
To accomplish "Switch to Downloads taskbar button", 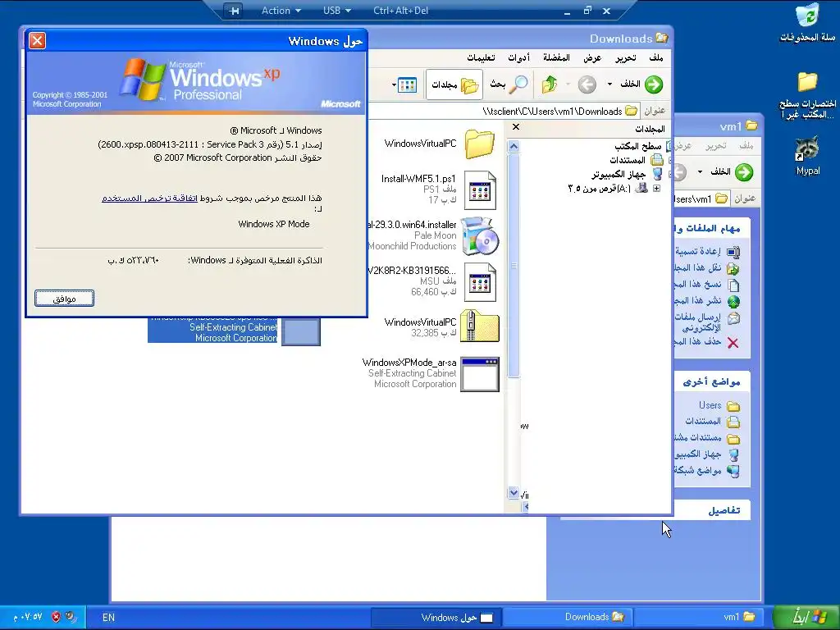I will (568, 617).
